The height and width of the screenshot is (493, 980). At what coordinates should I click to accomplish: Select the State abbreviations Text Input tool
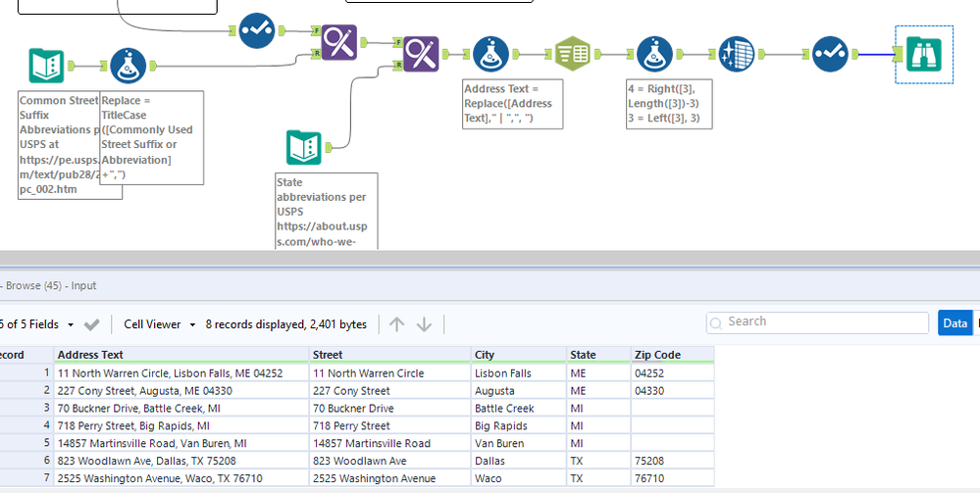tap(303, 148)
